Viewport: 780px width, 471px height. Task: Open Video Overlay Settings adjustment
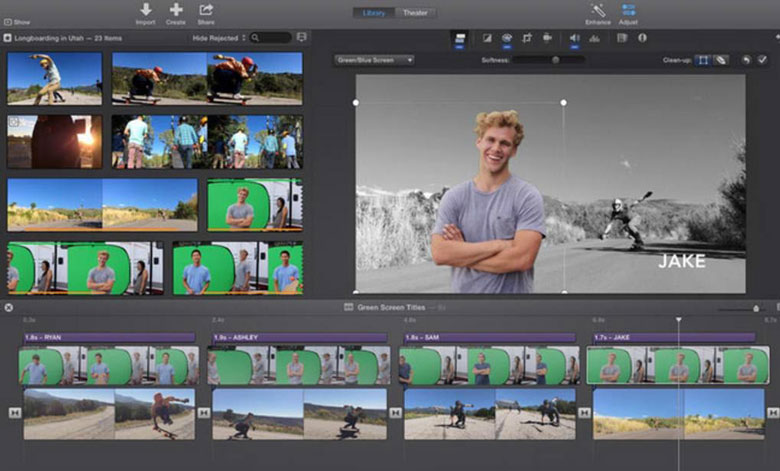click(x=460, y=38)
